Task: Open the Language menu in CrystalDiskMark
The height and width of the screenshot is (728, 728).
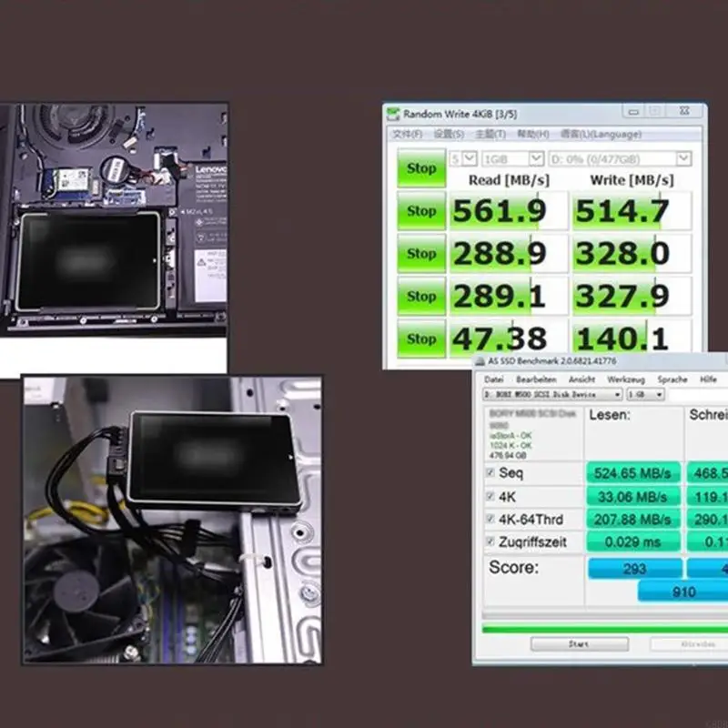Action: (601, 135)
